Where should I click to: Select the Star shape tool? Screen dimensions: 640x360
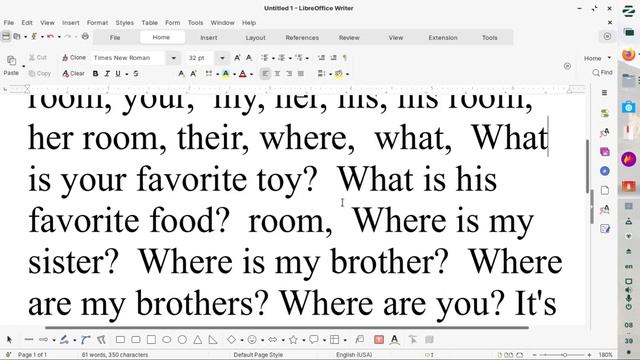293,340
